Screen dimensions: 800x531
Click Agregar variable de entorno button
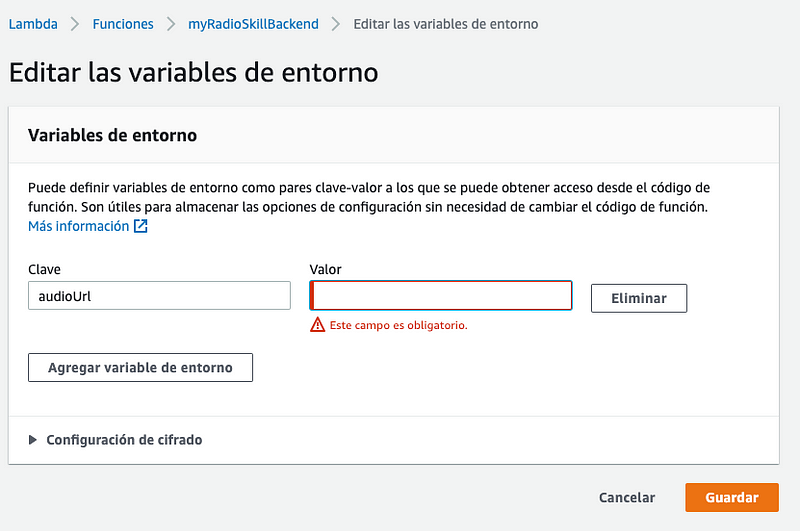coord(140,367)
